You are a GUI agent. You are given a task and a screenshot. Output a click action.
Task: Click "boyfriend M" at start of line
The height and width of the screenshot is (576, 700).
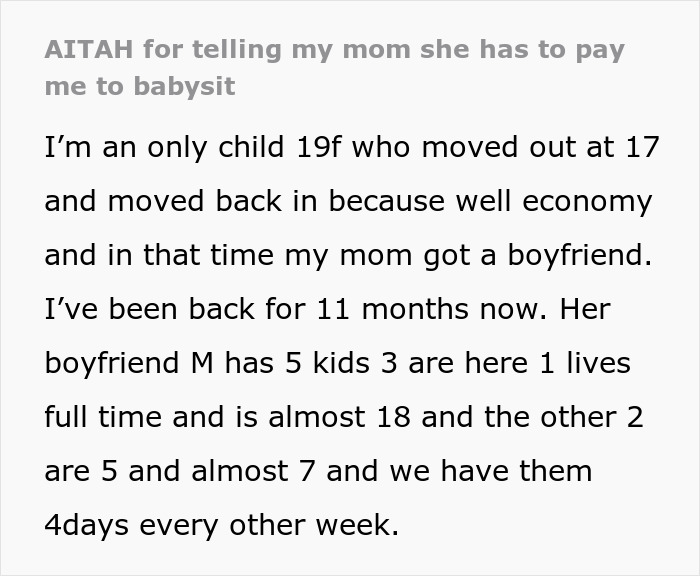[x=129, y=363]
